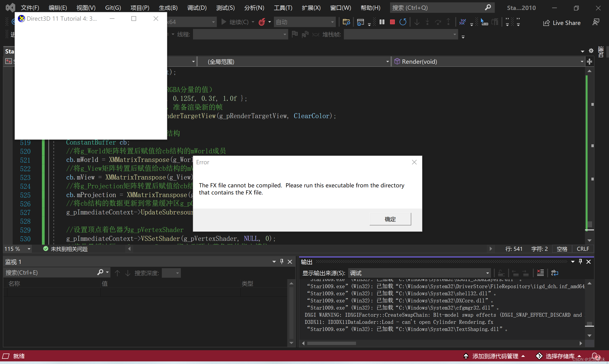Open the 调试(D) menu
Image resolution: width=609 pixels, height=364 pixels.
[x=197, y=8]
